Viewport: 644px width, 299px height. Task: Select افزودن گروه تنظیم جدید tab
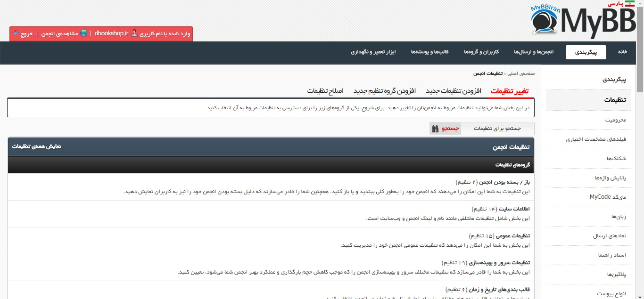[x=384, y=90]
